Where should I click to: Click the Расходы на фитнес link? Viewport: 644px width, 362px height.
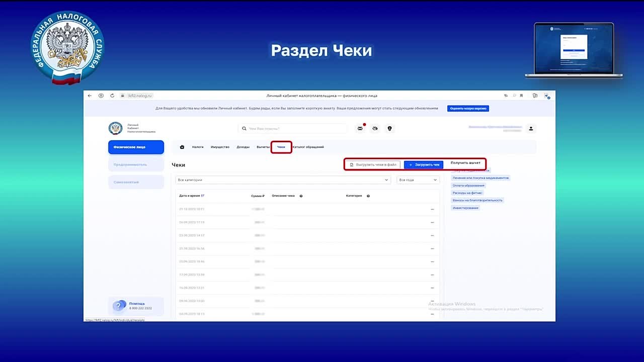tap(467, 193)
